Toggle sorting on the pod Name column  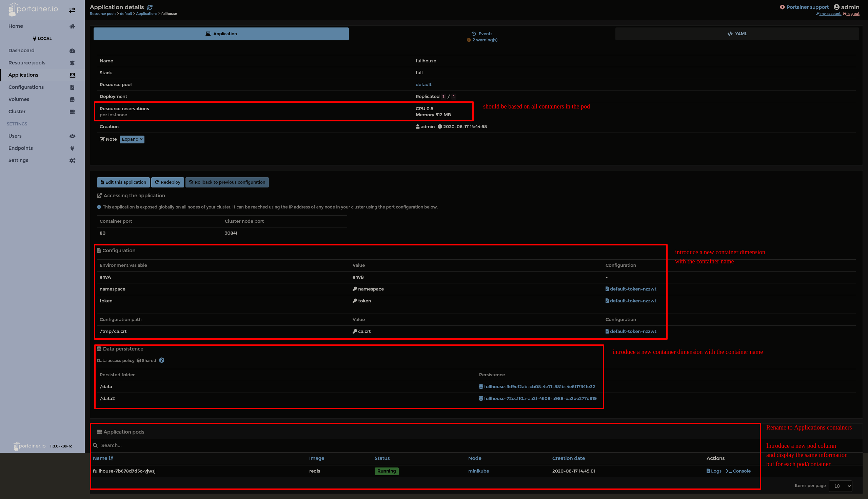coord(103,458)
